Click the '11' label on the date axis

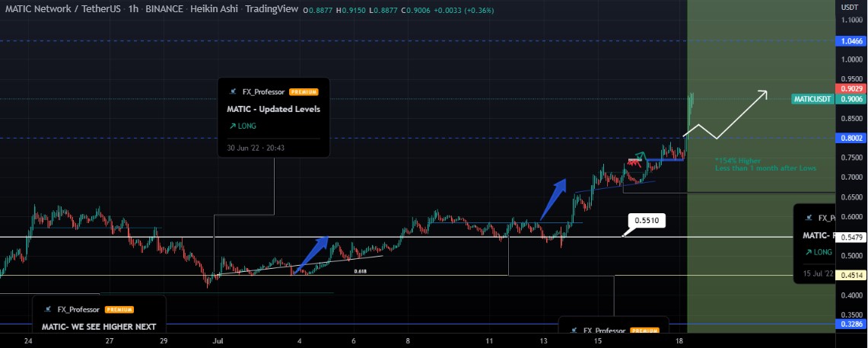click(489, 340)
